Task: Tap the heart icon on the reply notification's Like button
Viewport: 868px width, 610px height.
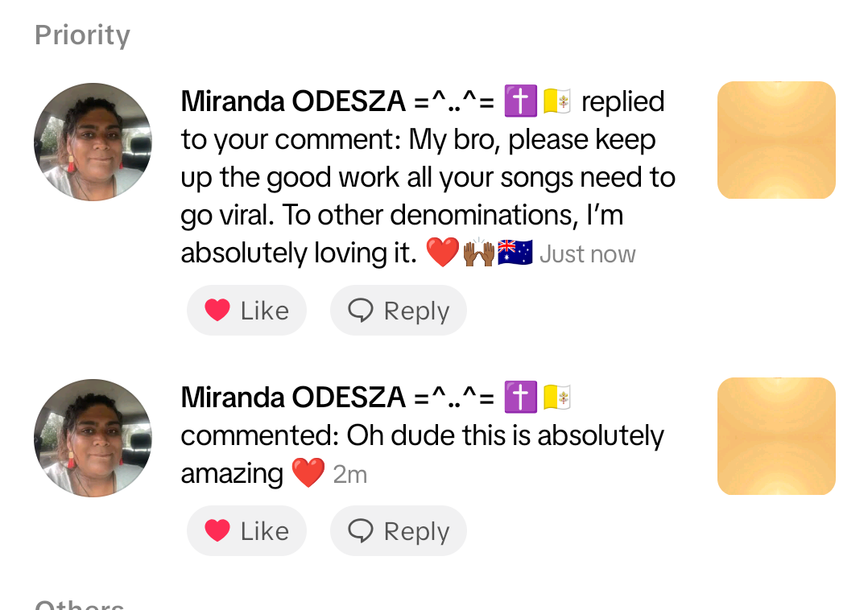Action: [217, 311]
